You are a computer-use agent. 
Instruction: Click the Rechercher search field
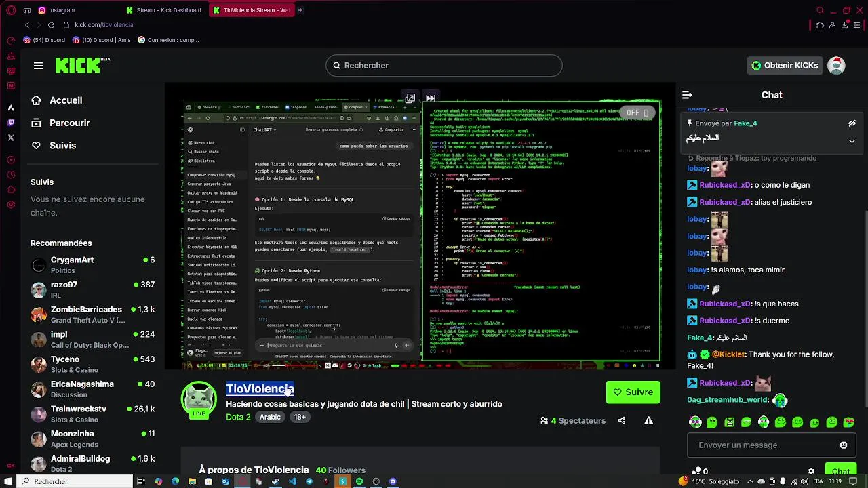click(x=444, y=66)
